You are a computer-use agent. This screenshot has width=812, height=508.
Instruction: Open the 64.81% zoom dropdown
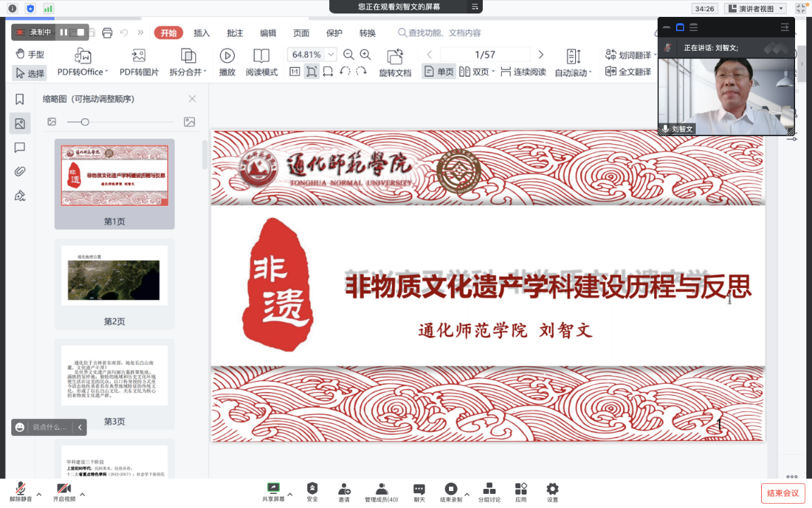[x=331, y=54]
